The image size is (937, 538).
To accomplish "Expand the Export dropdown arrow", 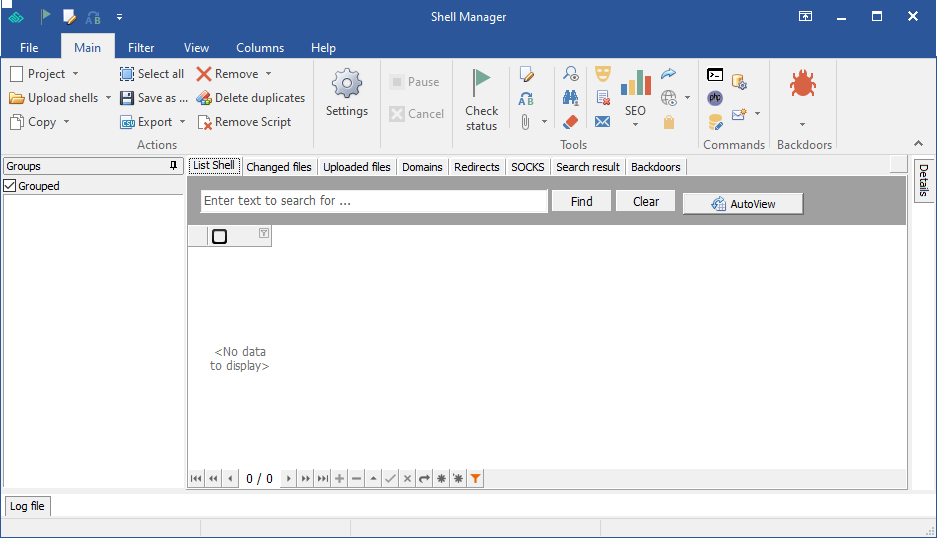I will tap(182, 122).
